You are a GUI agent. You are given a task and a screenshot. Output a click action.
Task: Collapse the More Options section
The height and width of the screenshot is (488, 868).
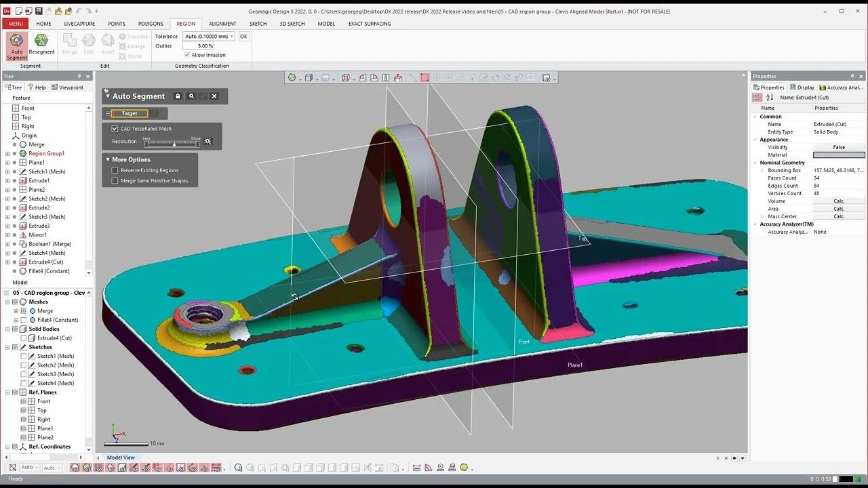(107, 160)
